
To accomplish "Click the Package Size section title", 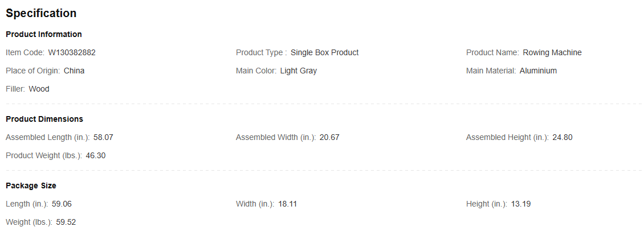I will pos(31,185).
